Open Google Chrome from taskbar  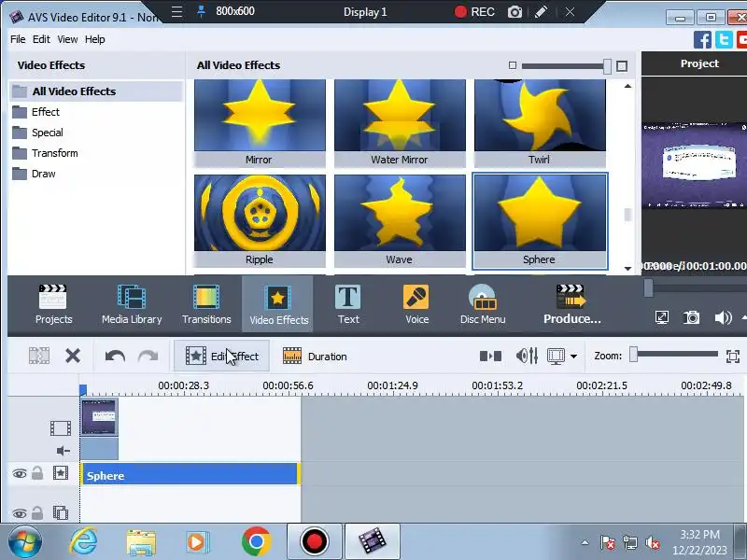pos(256,542)
